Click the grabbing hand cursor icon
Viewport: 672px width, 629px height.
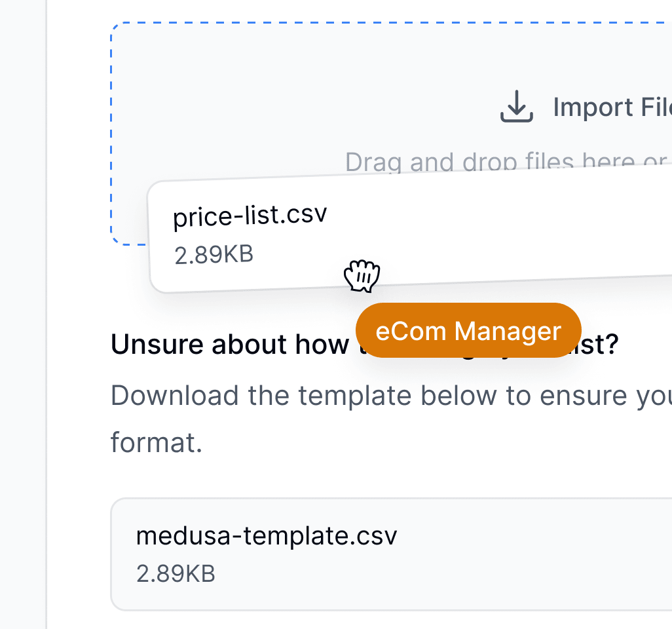pos(362,276)
